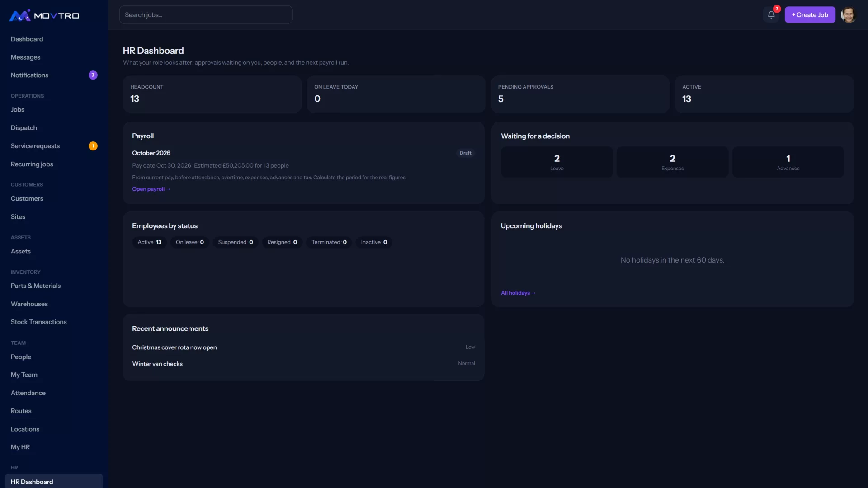
Task: Click the Inactive 0 status chip
Action: coord(374,242)
